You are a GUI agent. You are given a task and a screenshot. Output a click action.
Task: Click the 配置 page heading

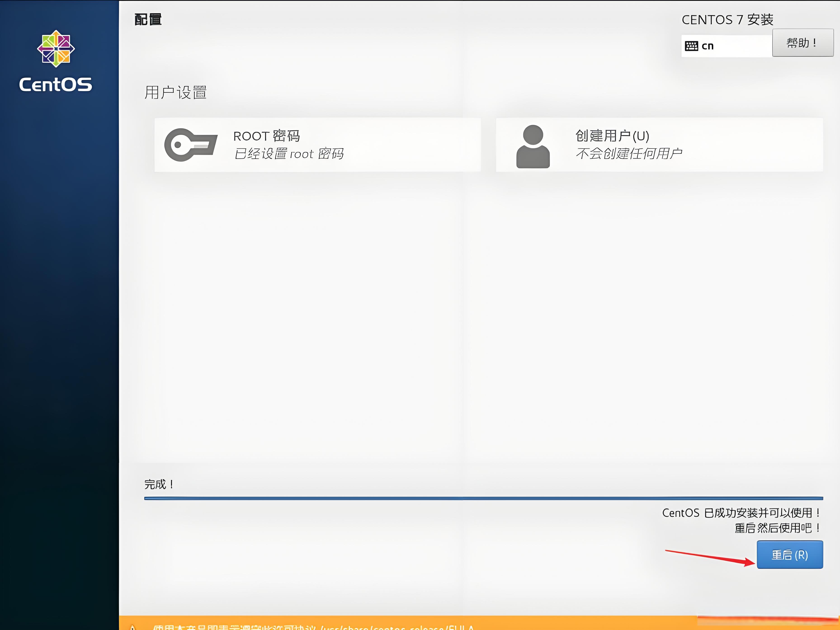coord(148,20)
